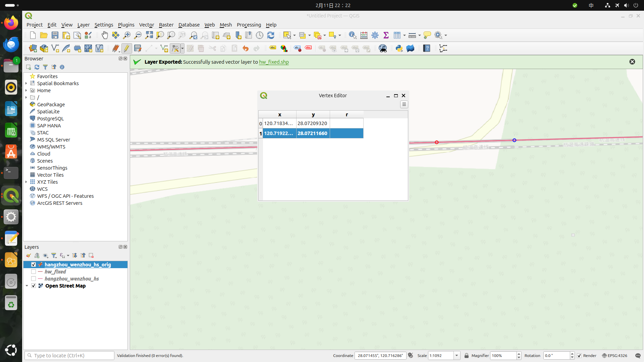Select the Vertex Tool icon
Screen dimensions: 644x362
click(x=175, y=49)
